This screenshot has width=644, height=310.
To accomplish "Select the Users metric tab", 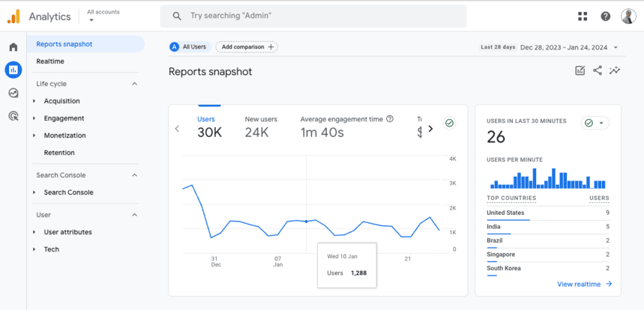I will point(209,127).
